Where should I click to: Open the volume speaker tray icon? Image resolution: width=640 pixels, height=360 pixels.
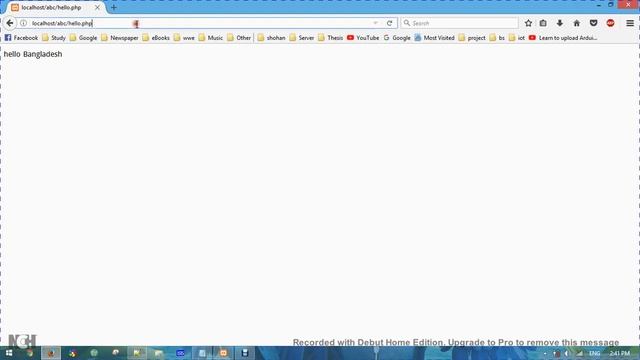click(x=567, y=353)
